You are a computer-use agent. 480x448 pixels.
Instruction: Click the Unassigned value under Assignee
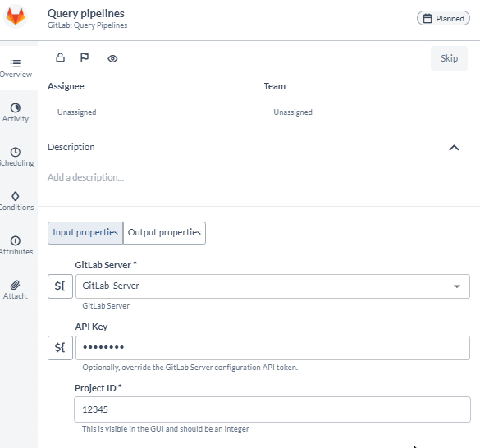coord(77,112)
